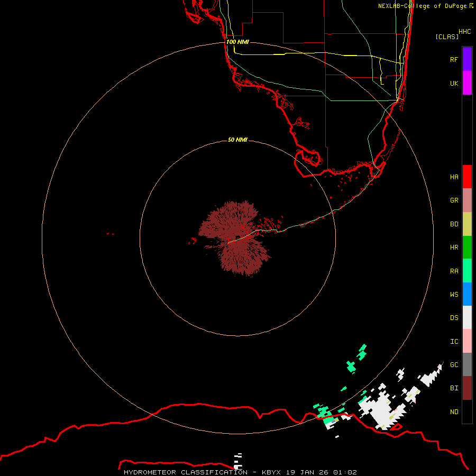Click the HYDROMETEOR CLASSIFICATION title text
This screenshot has width=476, height=476.
(186, 472)
